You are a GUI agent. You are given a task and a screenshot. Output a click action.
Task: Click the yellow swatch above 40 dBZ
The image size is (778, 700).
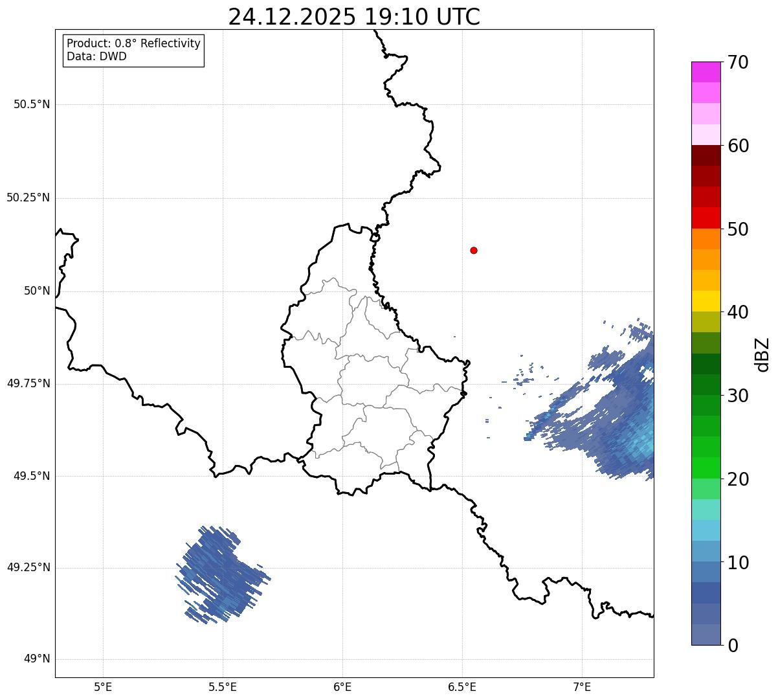706,301
